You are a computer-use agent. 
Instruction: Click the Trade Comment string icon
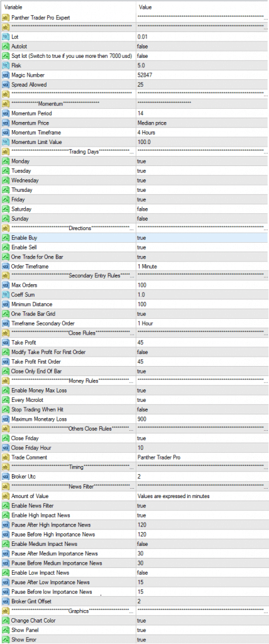pos(5,458)
